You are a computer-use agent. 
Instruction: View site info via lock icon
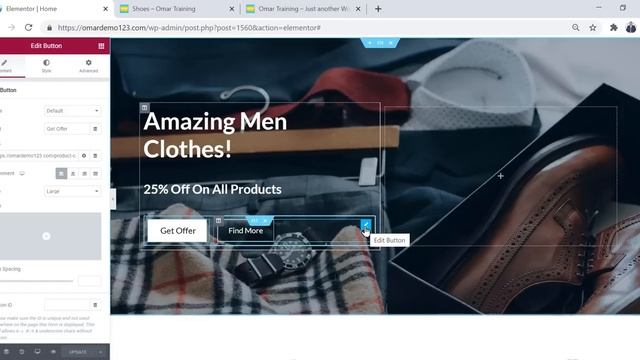(49, 28)
